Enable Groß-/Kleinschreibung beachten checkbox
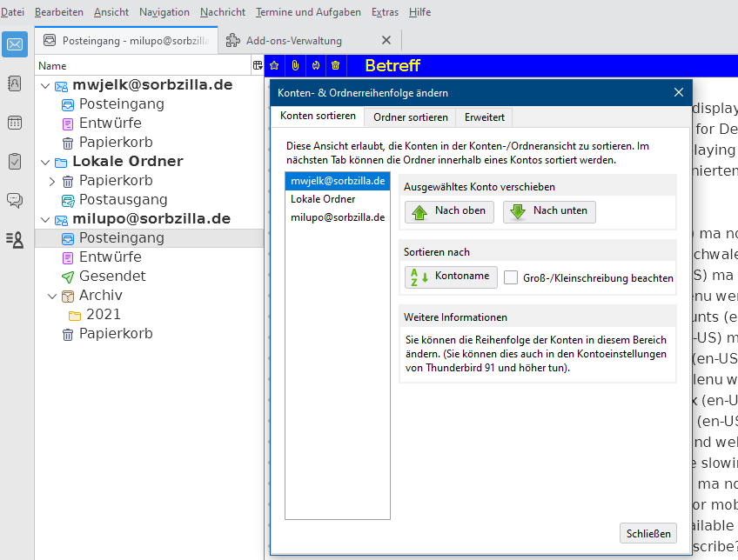The height and width of the screenshot is (560, 738). (511, 278)
